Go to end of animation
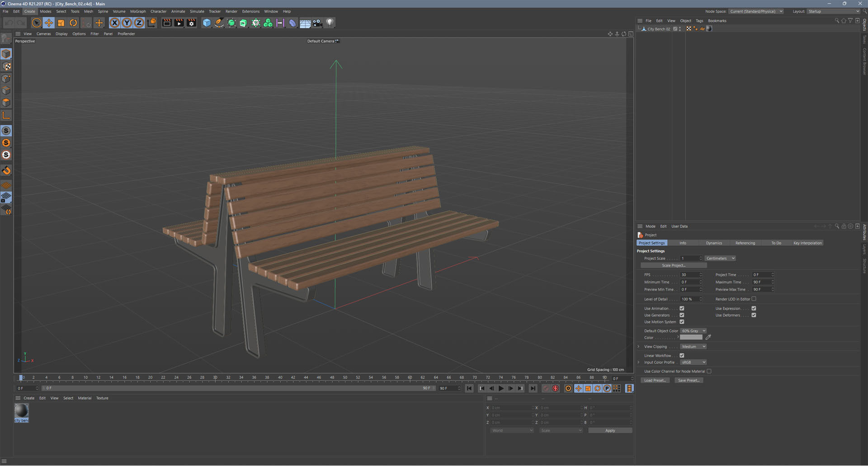868x466 pixels. (533, 388)
